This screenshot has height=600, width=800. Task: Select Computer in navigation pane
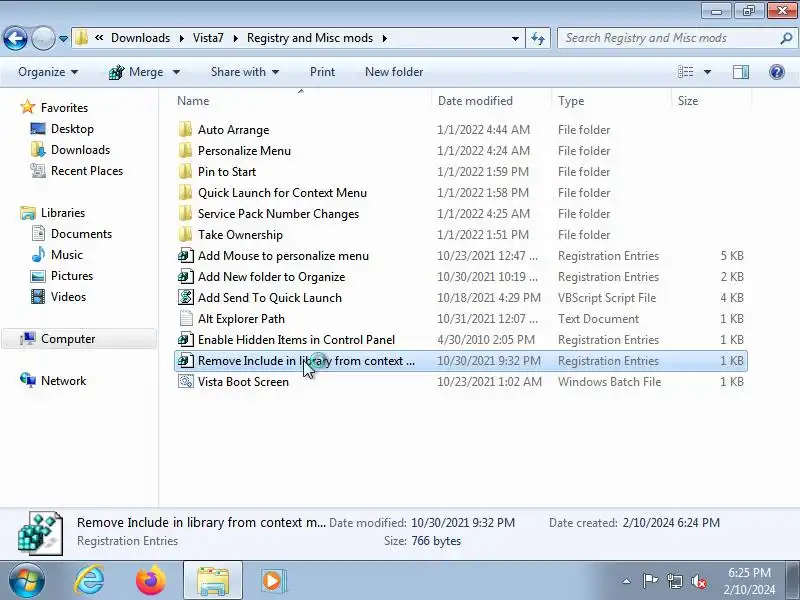click(80, 339)
